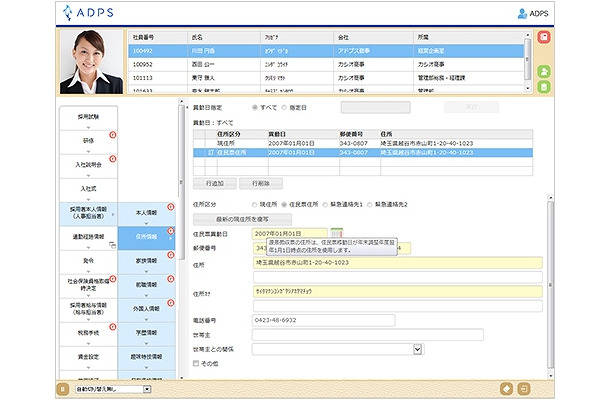Click the 世帯主 input field
The height and width of the screenshot is (400, 610).
(x=368, y=335)
